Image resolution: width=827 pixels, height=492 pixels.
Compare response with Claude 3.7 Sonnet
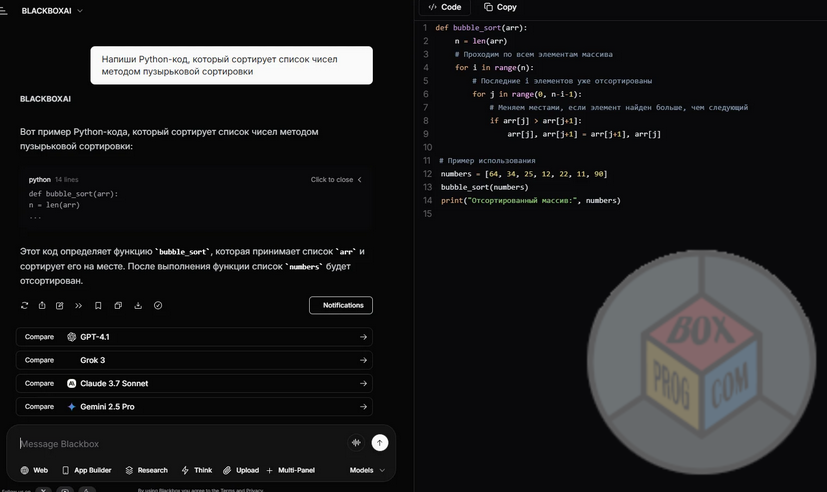click(195, 384)
